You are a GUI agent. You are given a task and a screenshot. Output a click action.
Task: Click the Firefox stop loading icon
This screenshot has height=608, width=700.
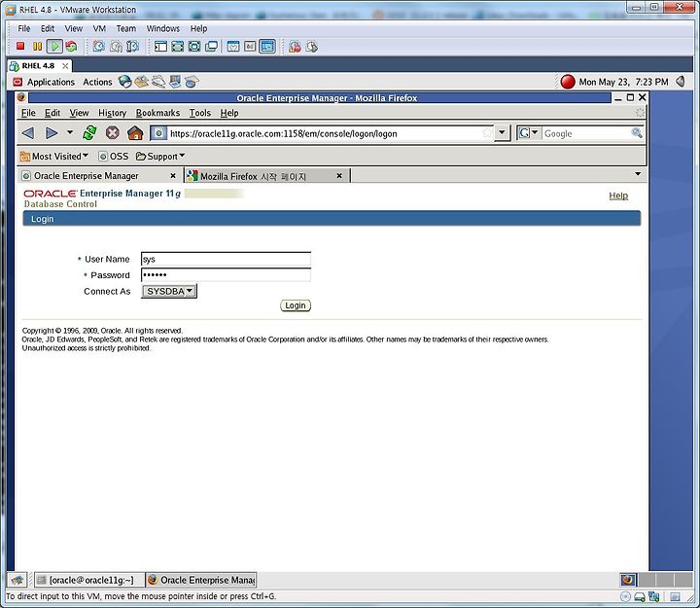click(113, 132)
